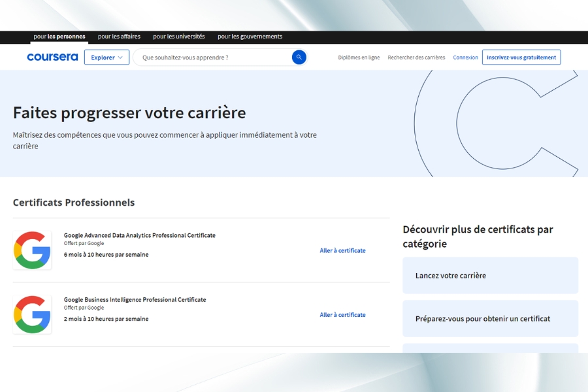Click '6 mois à 10 heures par semaine' text

coord(106,254)
